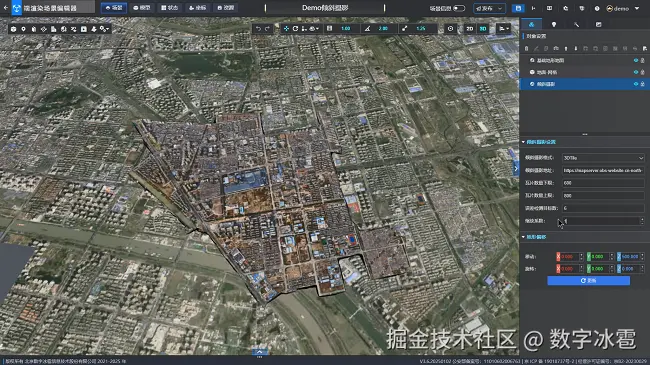Image resolution: width=650 pixels, height=365 pixels.
Task: Click the move-down arrow in object toolbar
Action: (576, 49)
